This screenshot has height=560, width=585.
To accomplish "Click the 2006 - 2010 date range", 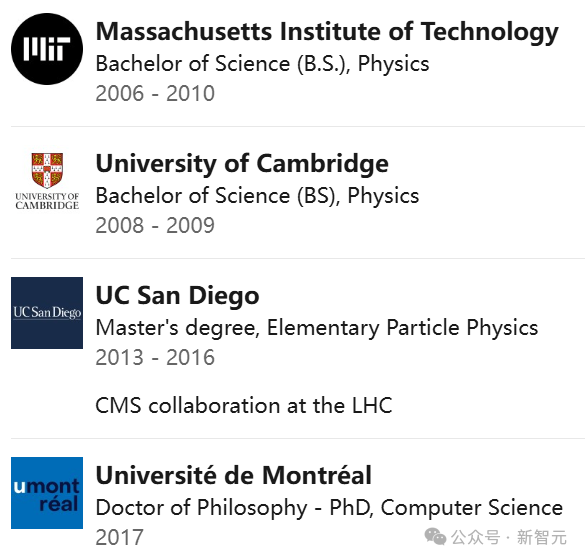I will (155, 93).
